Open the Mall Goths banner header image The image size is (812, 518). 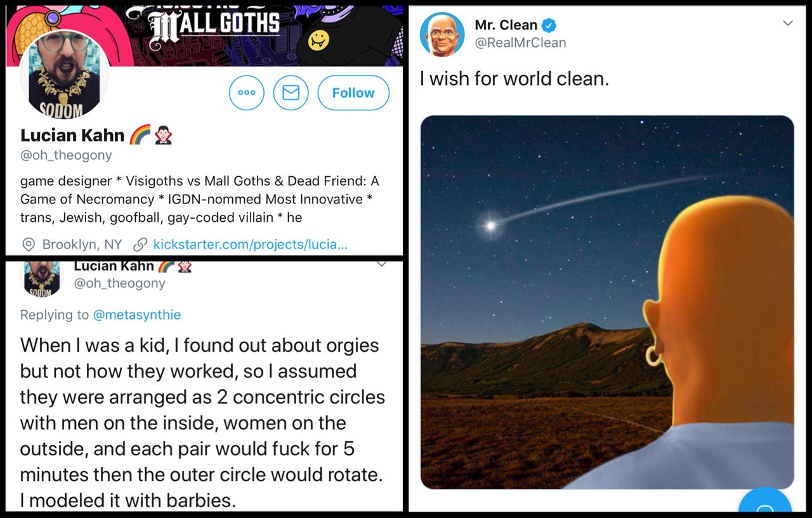pyautogui.click(x=204, y=36)
